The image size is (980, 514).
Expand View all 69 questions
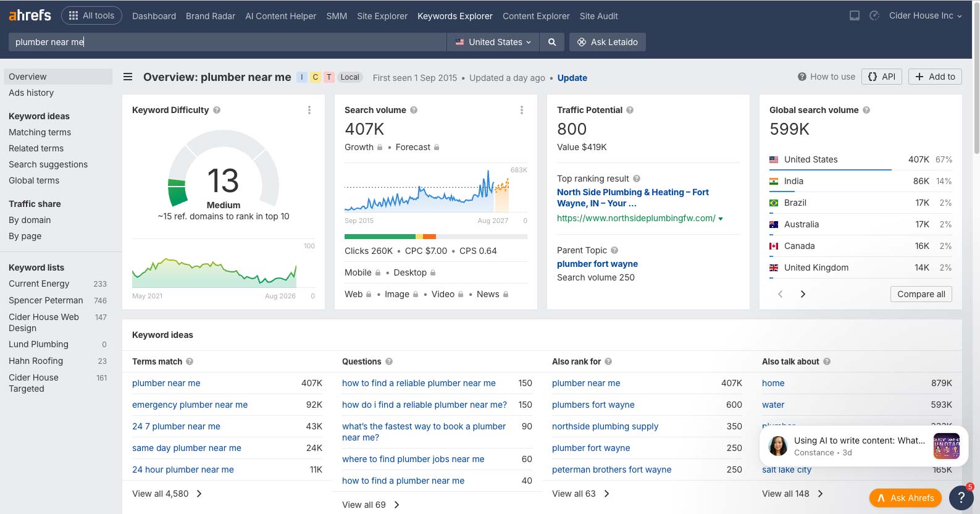(371, 505)
